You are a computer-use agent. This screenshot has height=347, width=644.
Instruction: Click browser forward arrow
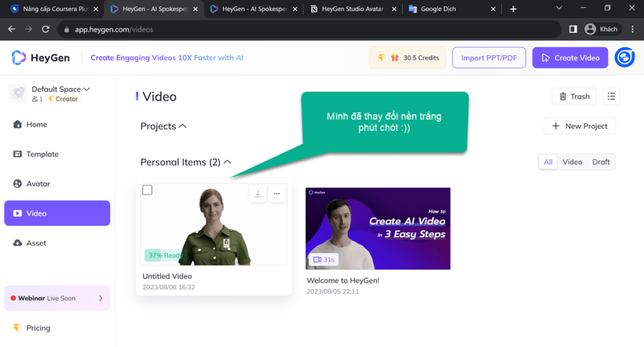point(28,29)
